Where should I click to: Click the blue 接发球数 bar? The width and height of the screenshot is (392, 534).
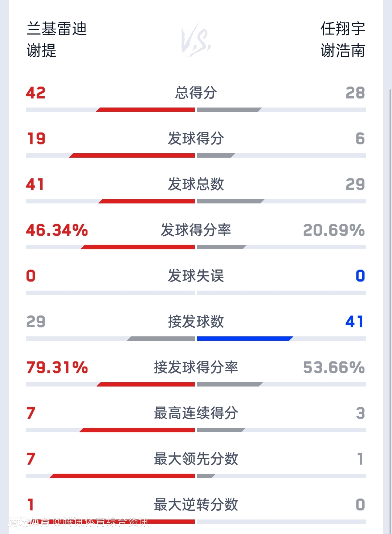coord(245,339)
